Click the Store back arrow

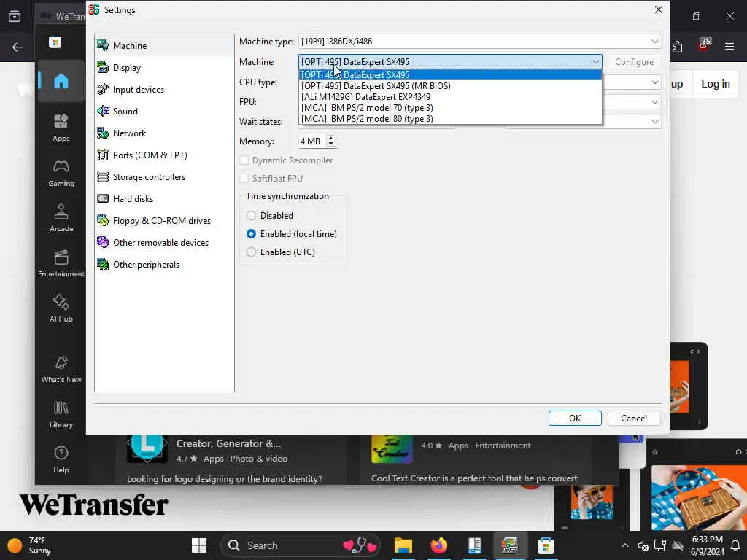(x=18, y=47)
